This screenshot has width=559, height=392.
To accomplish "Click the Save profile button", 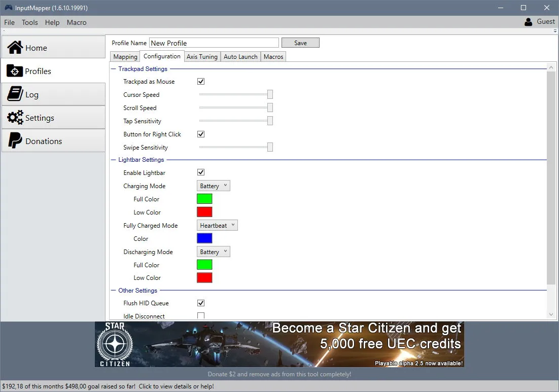I will pyautogui.click(x=300, y=43).
